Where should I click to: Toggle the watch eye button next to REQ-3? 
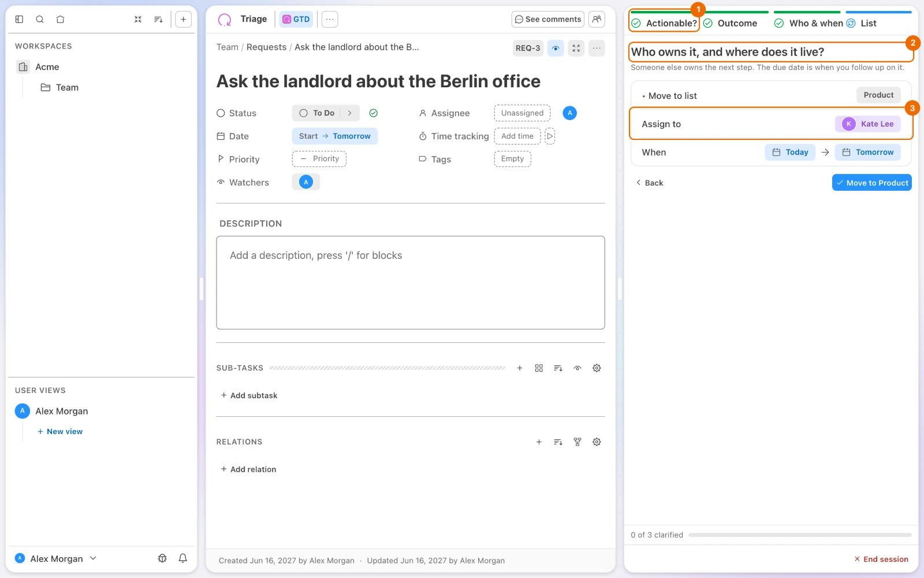[x=556, y=48]
